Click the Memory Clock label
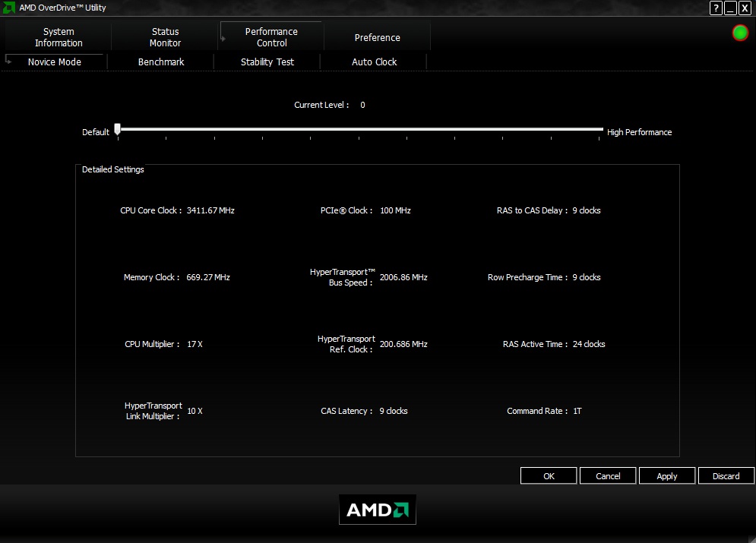Viewport: 756px width, 543px height. 151,277
